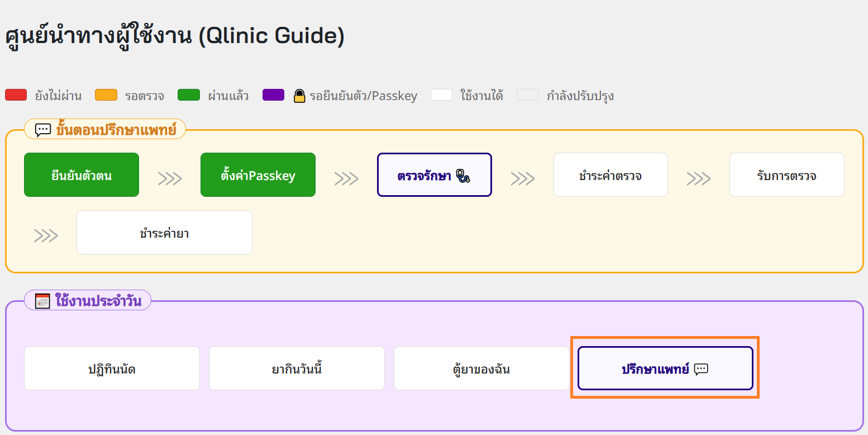Click the arrows before the ชำระค่ายา step
Screen dimensions: 868x435
(x=46, y=236)
